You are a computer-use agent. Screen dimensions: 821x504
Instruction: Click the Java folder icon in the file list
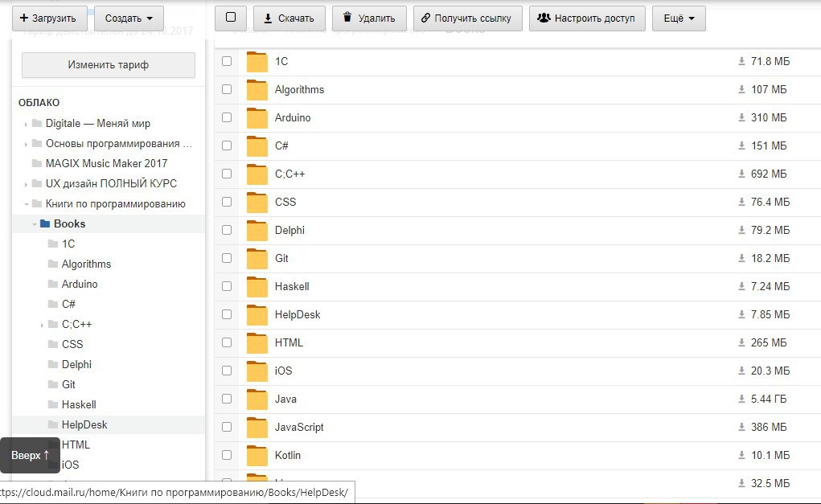point(257,400)
